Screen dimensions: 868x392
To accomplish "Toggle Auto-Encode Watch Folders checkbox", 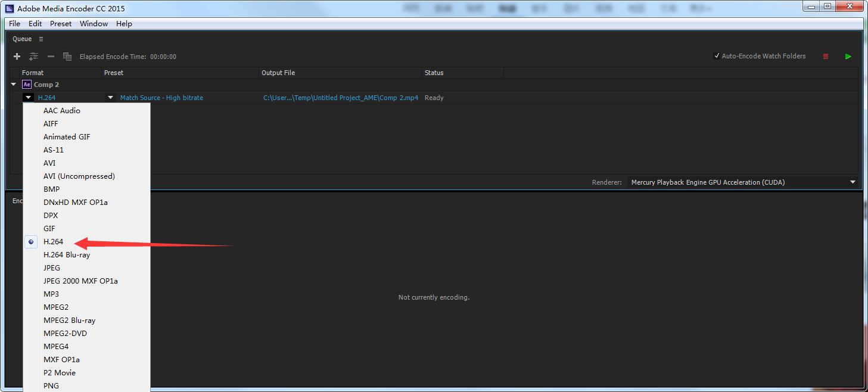I will pyautogui.click(x=717, y=56).
